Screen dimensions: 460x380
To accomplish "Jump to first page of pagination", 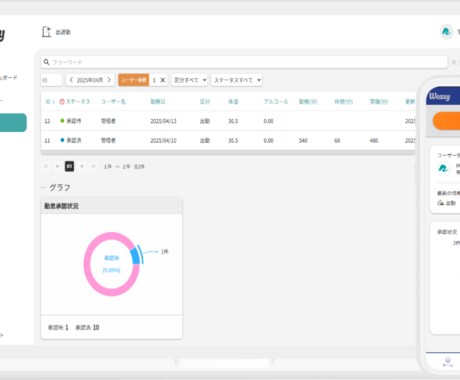I will 45,166.
